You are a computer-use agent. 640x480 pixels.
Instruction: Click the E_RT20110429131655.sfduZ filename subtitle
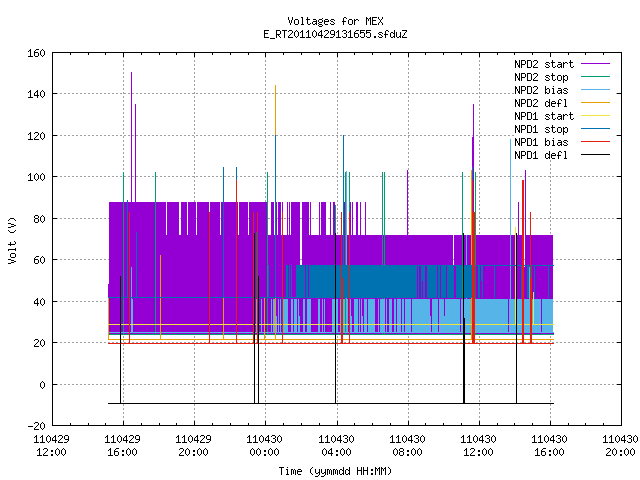(335, 34)
